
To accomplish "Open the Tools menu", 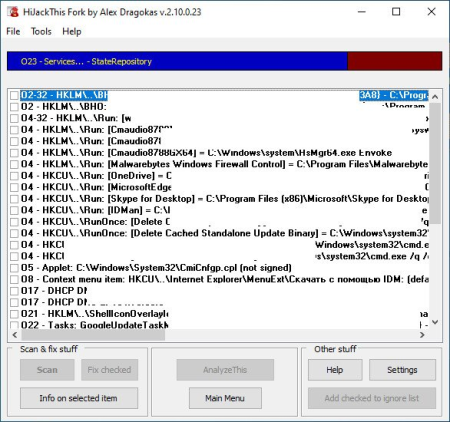I will pos(41,32).
